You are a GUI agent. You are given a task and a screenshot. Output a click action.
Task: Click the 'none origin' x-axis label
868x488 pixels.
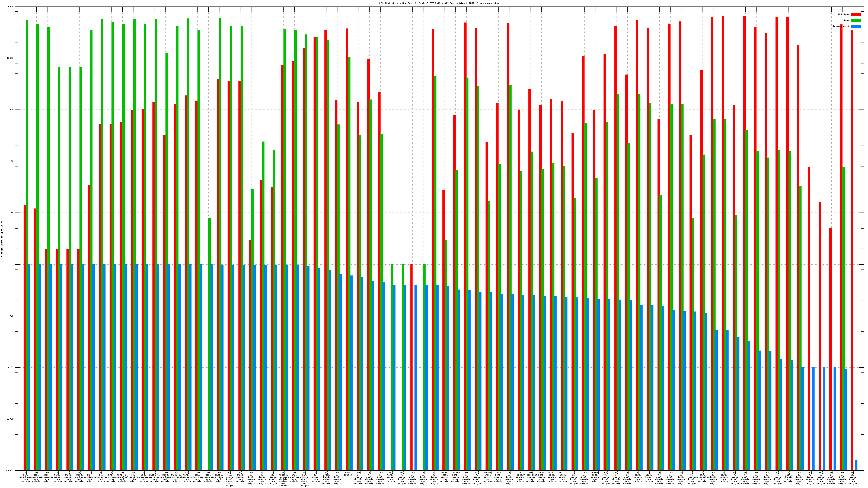348,474
